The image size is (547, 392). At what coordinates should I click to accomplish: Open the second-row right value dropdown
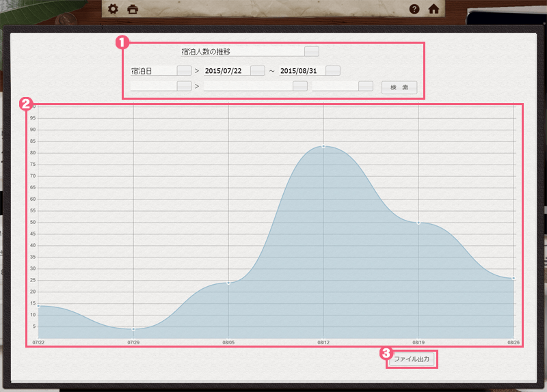click(366, 86)
